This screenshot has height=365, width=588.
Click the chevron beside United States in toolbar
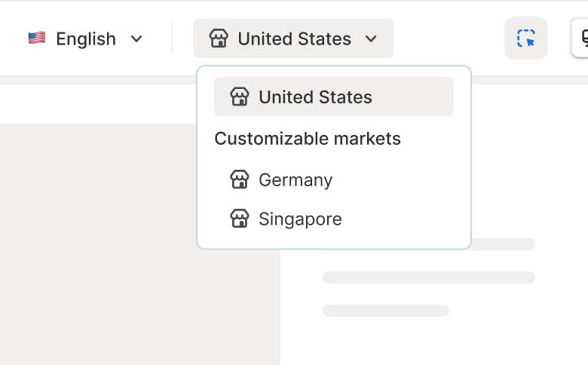(x=371, y=38)
